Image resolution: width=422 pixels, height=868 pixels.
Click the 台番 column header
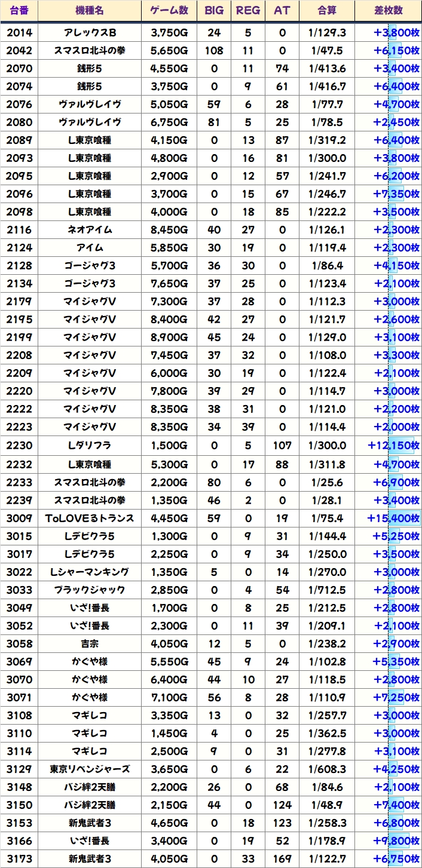pyautogui.click(x=19, y=11)
